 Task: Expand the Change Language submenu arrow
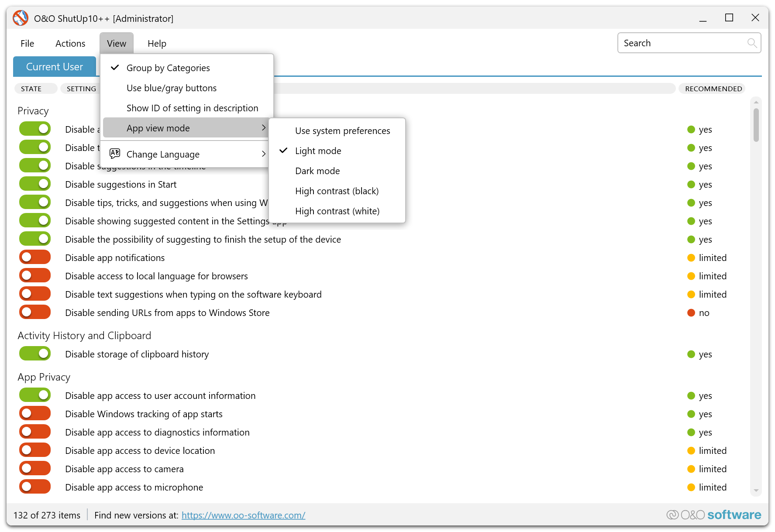tap(263, 154)
